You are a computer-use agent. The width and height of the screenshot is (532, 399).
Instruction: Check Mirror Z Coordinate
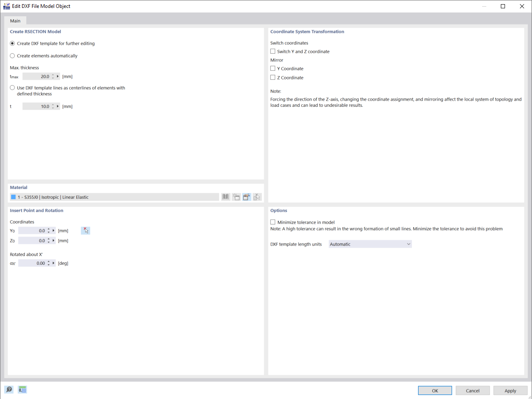pos(273,77)
